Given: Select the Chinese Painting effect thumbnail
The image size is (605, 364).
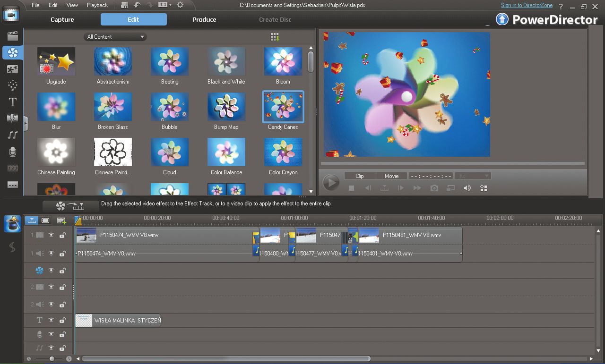Looking at the screenshot, I should click(56, 152).
